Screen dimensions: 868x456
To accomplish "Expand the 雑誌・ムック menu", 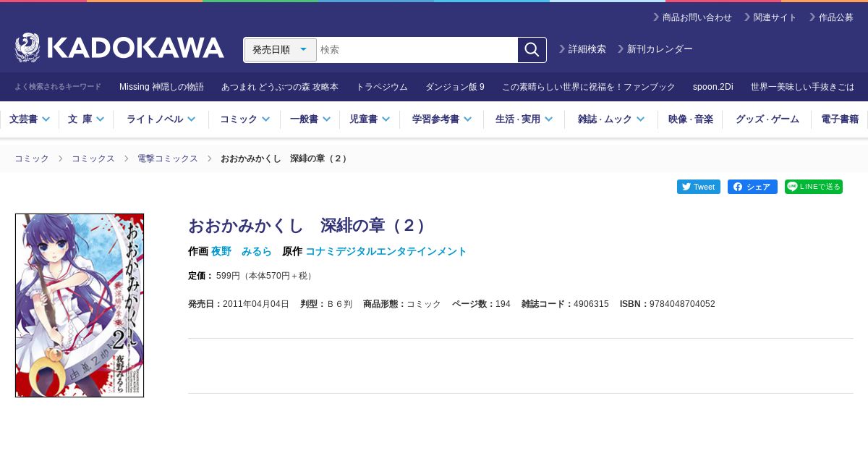I will [x=611, y=119].
